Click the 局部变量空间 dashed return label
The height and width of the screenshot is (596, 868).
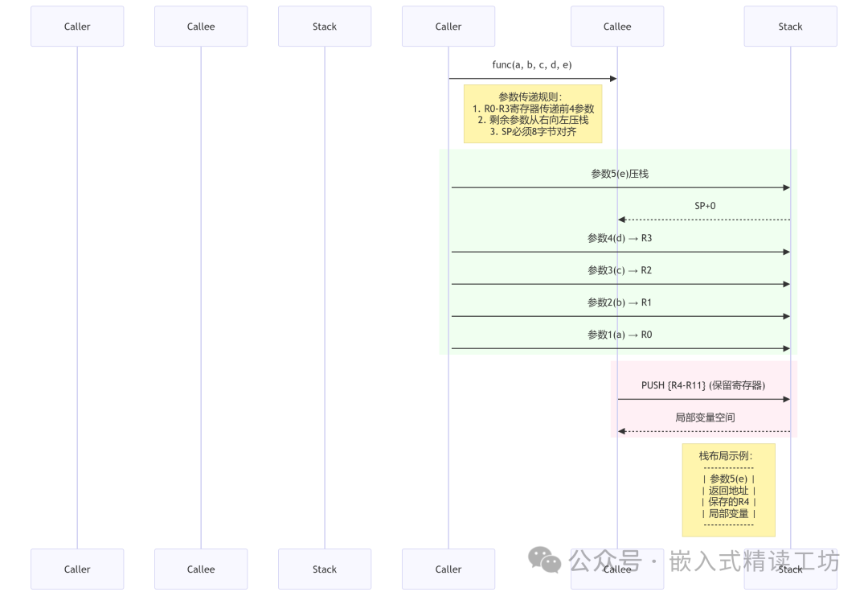705,417
